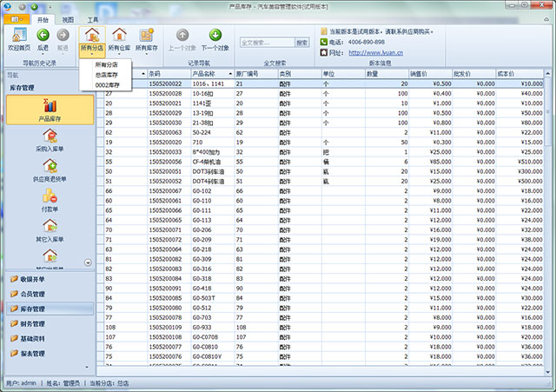Click the table's vertical scrollbar up arrow
556x392 pixels.
click(x=547, y=73)
